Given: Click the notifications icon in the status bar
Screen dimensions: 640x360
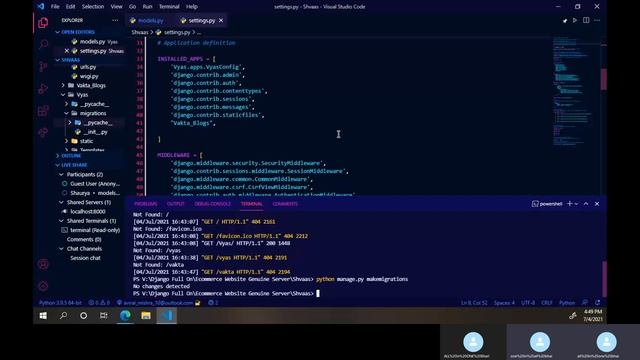Looking at the screenshot, I should [x=598, y=302].
